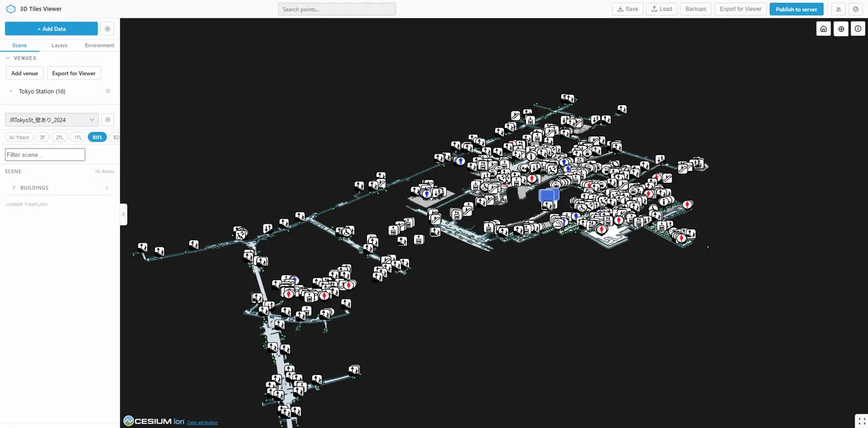This screenshot has height=428, width=868.
Task: Open the Environment tab
Action: (100, 45)
